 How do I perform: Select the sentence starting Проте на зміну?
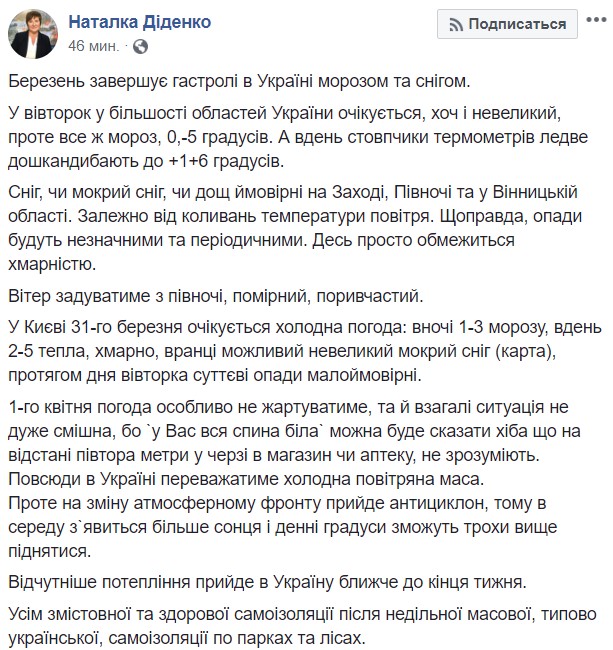pyautogui.click(x=283, y=527)
